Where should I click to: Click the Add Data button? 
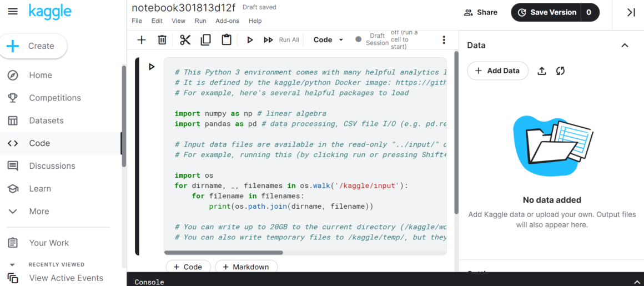point(497,71)
